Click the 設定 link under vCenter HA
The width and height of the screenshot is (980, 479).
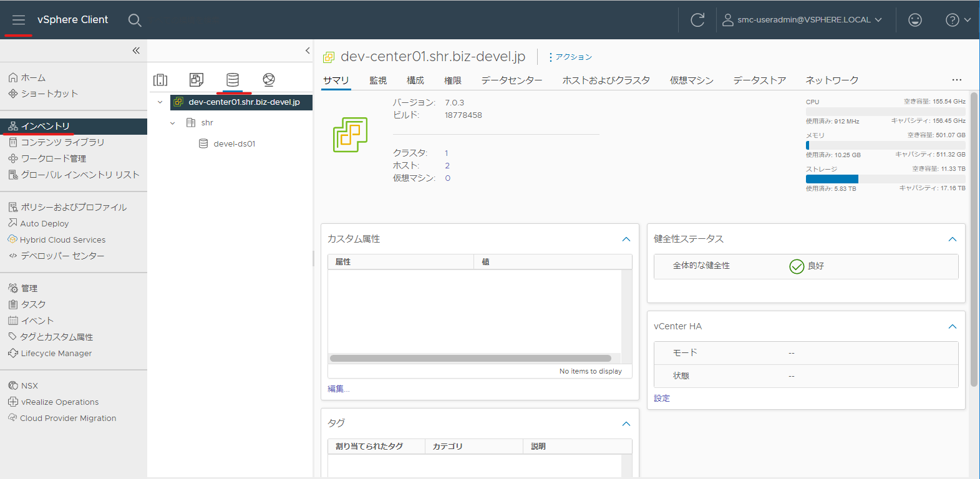[662, 398]
